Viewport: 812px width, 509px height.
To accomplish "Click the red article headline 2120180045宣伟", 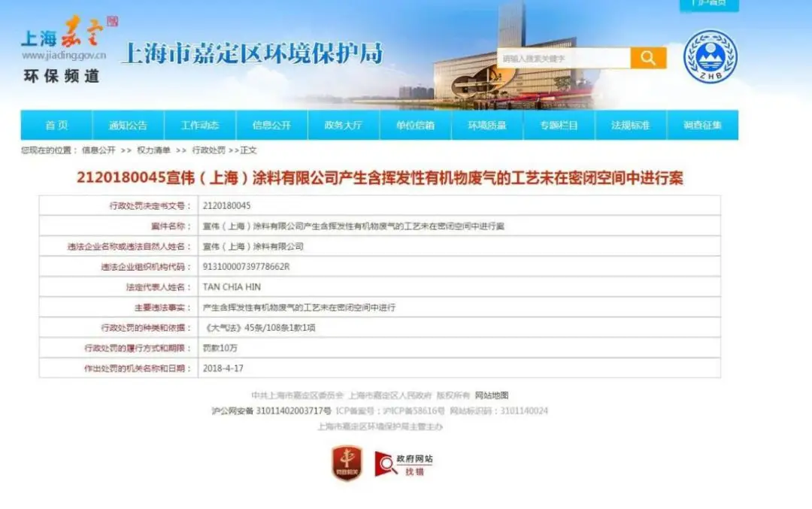I will pyautogui.click(x=380, y=177).
